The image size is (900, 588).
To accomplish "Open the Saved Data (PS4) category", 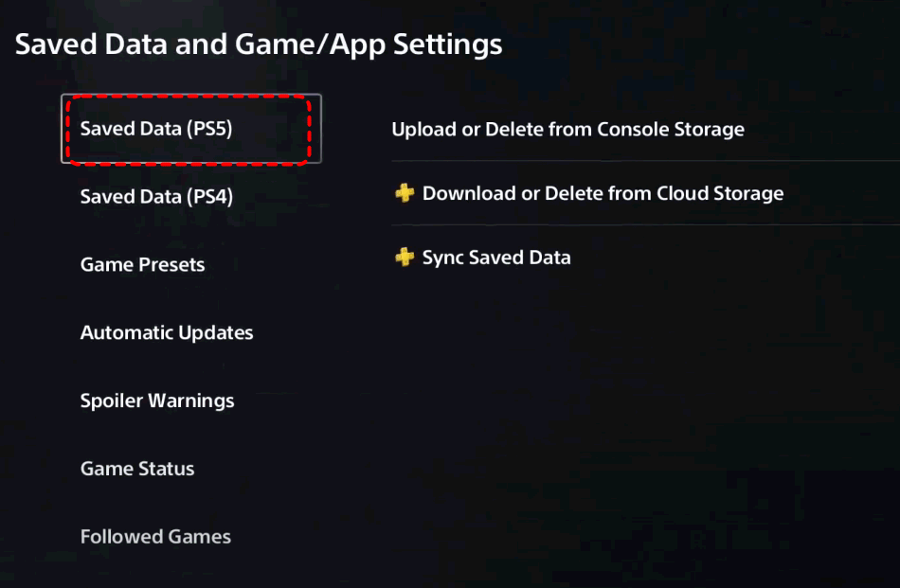I will 156,197.
